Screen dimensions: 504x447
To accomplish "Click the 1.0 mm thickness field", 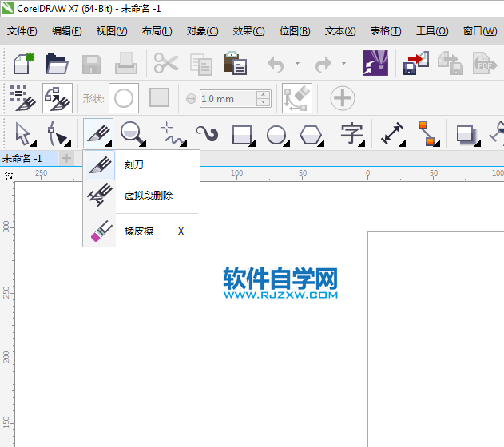I will pos(228,99).
